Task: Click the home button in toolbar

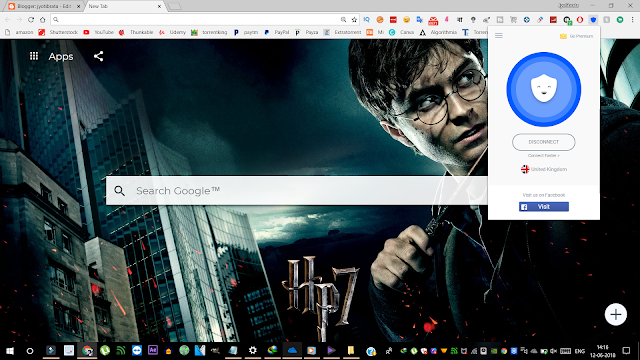Action: 42,20
